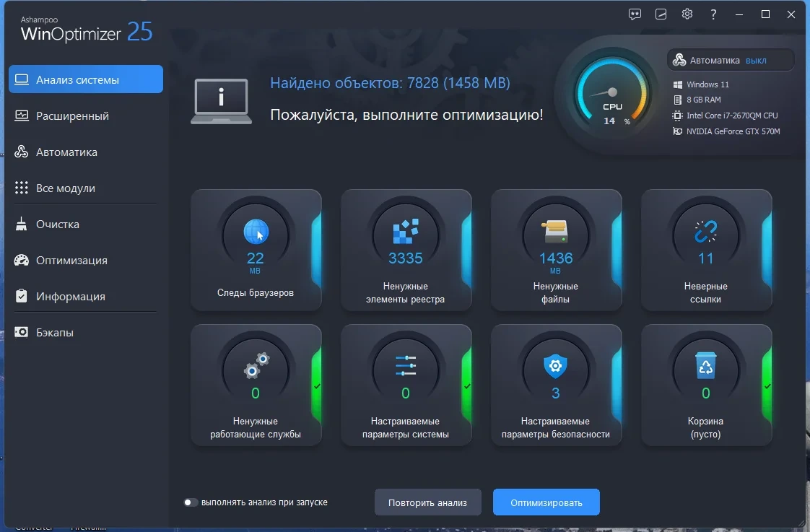The height and width of the screenshot is (532, 810).
Task: Open the Следы браузеров card label
Action: (x=255, y=293)
